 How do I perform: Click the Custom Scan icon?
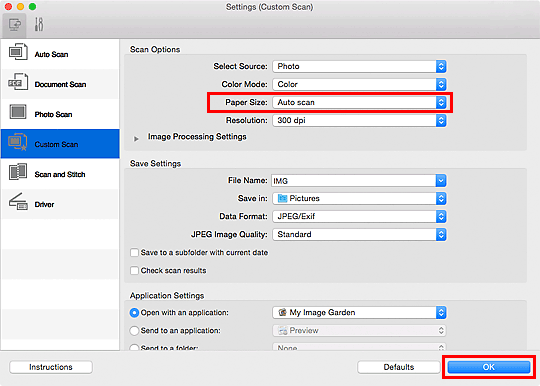click(18, 142)
